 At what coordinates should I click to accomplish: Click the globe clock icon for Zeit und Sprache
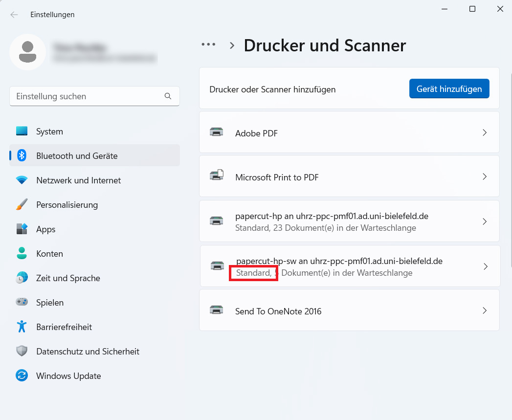tap(22, 278)
